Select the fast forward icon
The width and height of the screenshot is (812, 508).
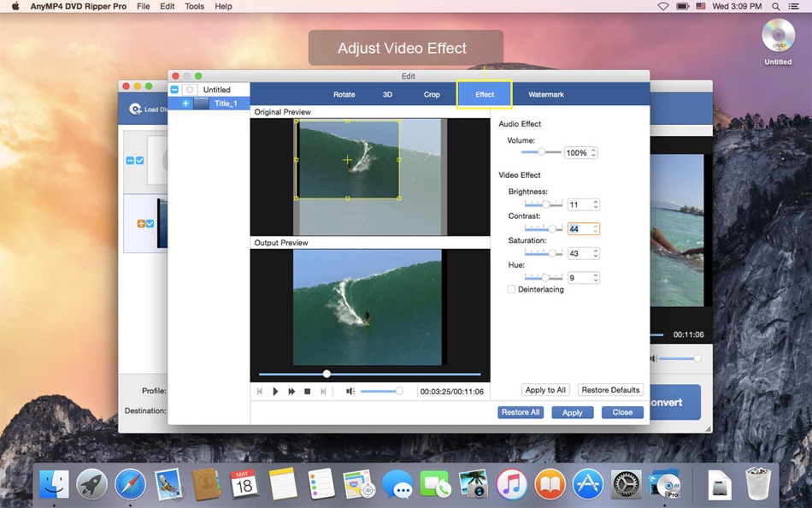click(291, 391)
